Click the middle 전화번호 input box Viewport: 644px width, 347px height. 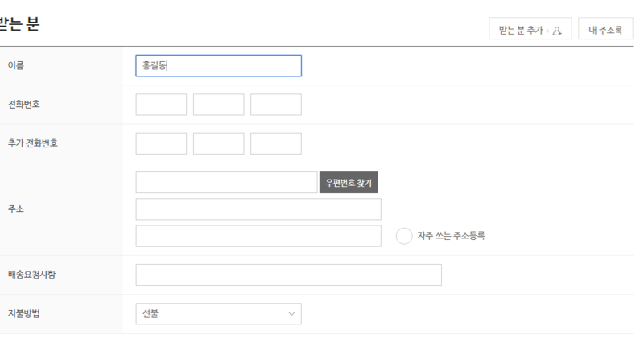218,105
